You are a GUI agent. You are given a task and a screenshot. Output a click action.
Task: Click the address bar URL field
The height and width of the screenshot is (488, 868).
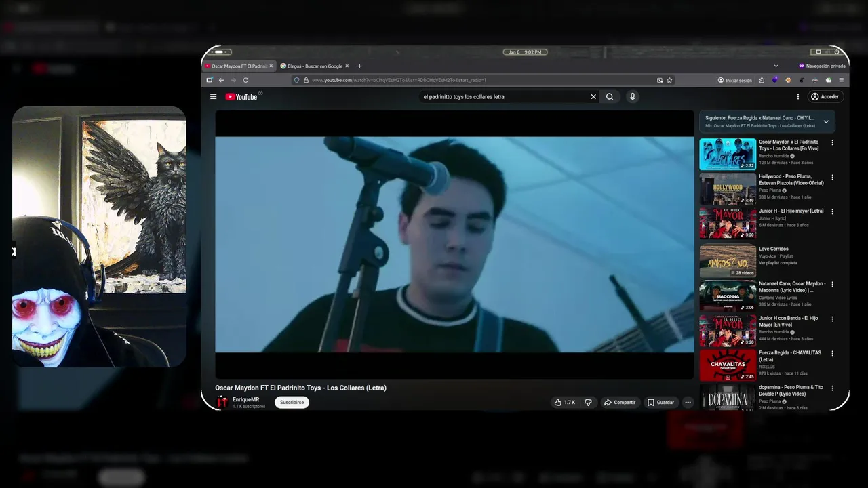click(x=481, y=80)
